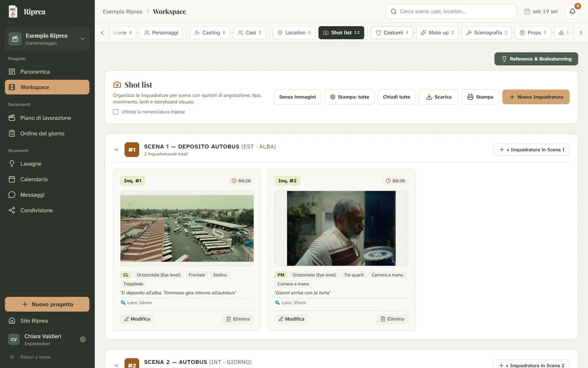Click Scarica to download the shot list
This screenshot has width=588, height=368.
pyautogui.click(x=439, y=97)
